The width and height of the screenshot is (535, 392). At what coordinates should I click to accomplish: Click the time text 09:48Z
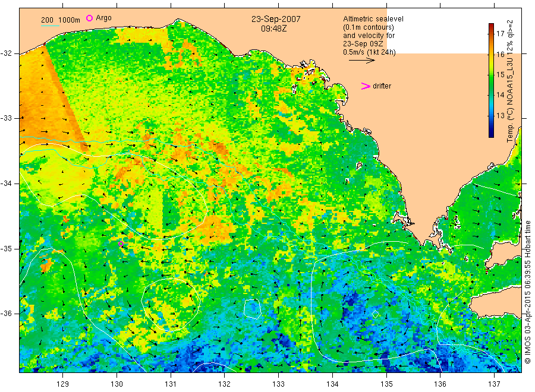pos(273,29)
